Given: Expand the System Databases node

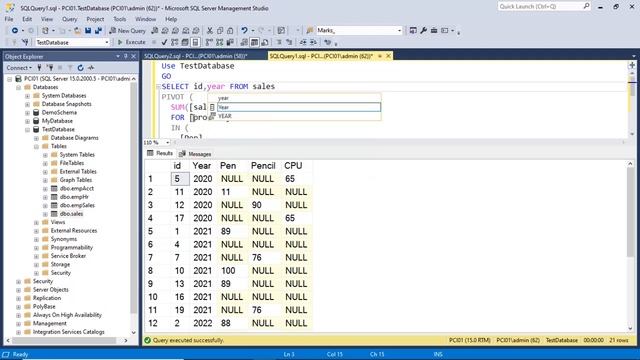Looking at the screenshot, I should tap(27, 96).
